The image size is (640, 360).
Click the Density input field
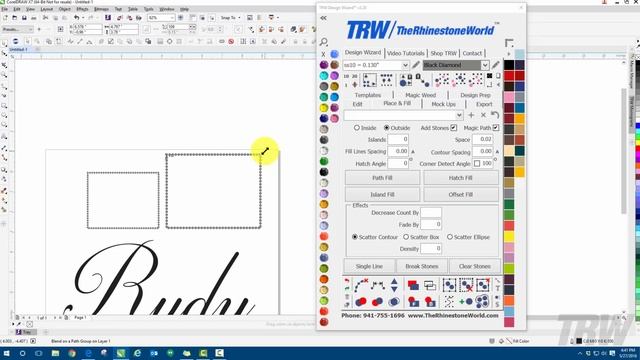431,248
